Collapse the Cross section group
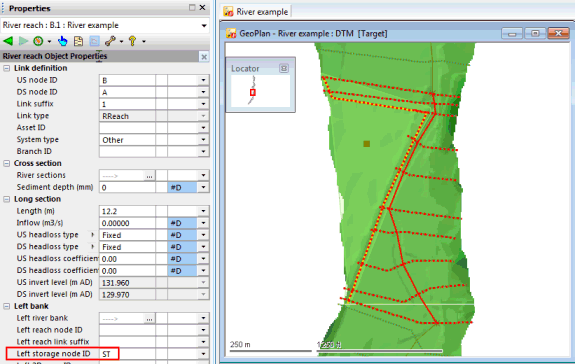This screenshot has width=575, height=364. click(7, 163)
